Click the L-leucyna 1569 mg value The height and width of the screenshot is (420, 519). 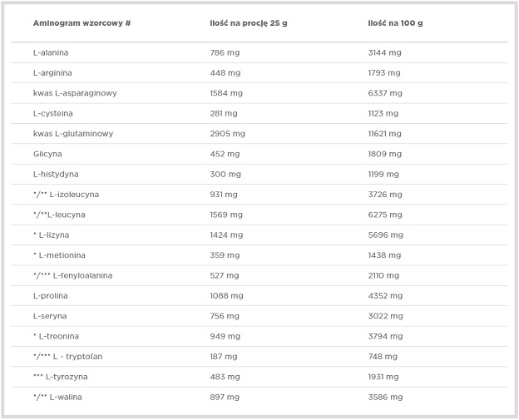pyautogui.click(x=226, y=215)
